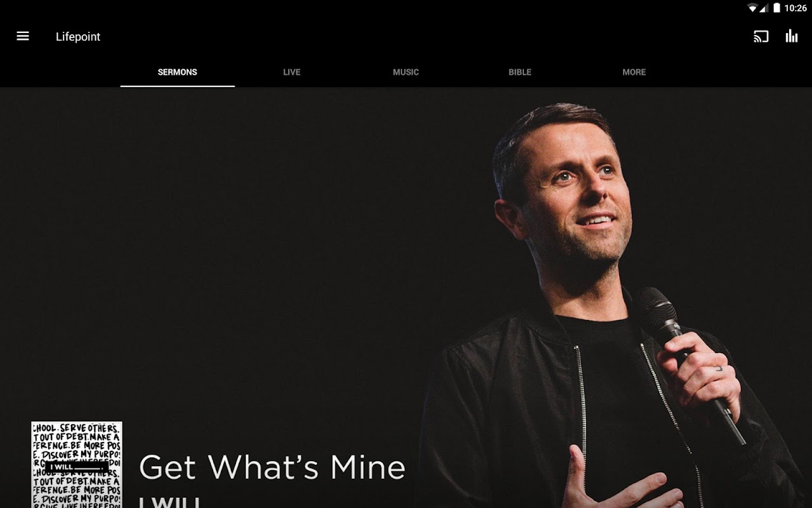Open the now playing equalizer bars icon
Image resolution: width=812 pixels, height=508 pixels.
pos(792,36)
